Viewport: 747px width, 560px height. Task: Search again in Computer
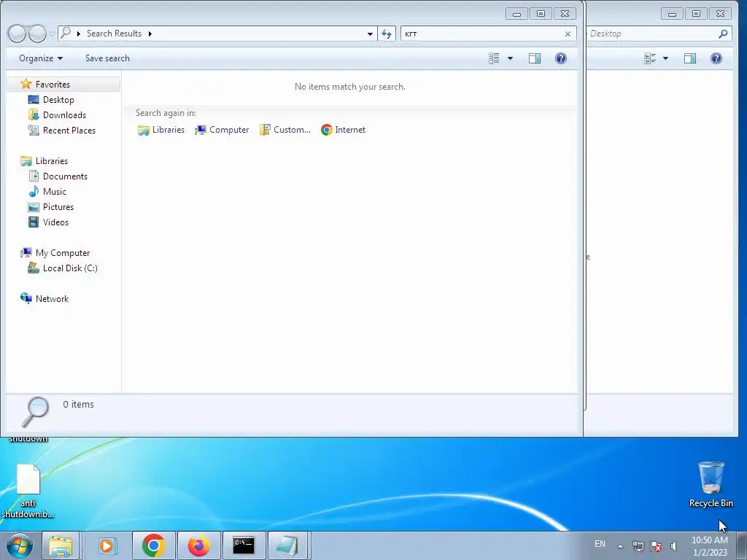point(222,130)
